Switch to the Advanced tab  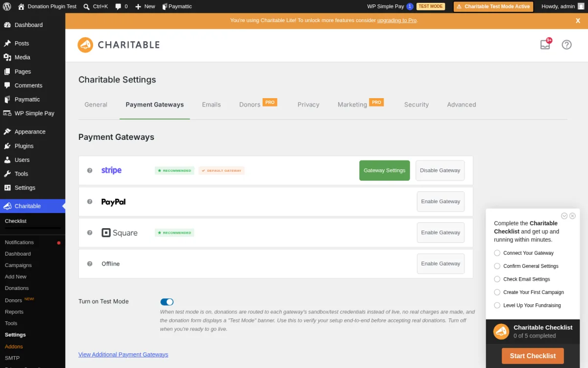[462, 105]
